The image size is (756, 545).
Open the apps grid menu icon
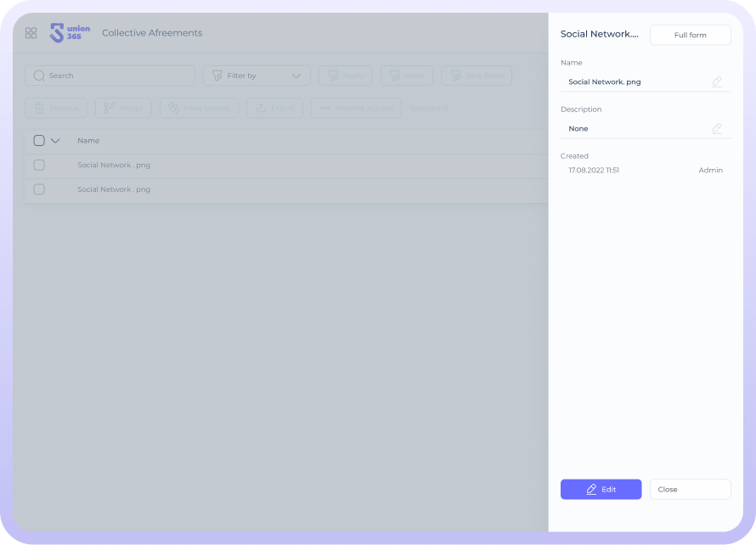pos(31,33)
